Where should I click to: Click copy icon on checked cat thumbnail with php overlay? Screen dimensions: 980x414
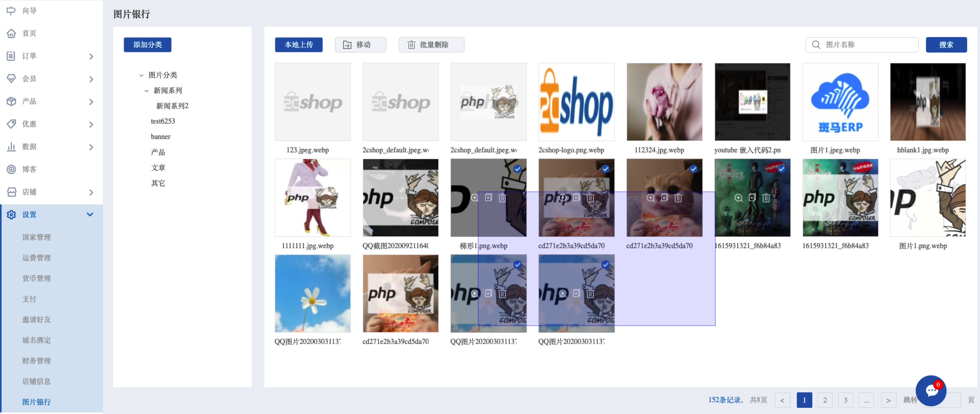[x=576, y=198]
